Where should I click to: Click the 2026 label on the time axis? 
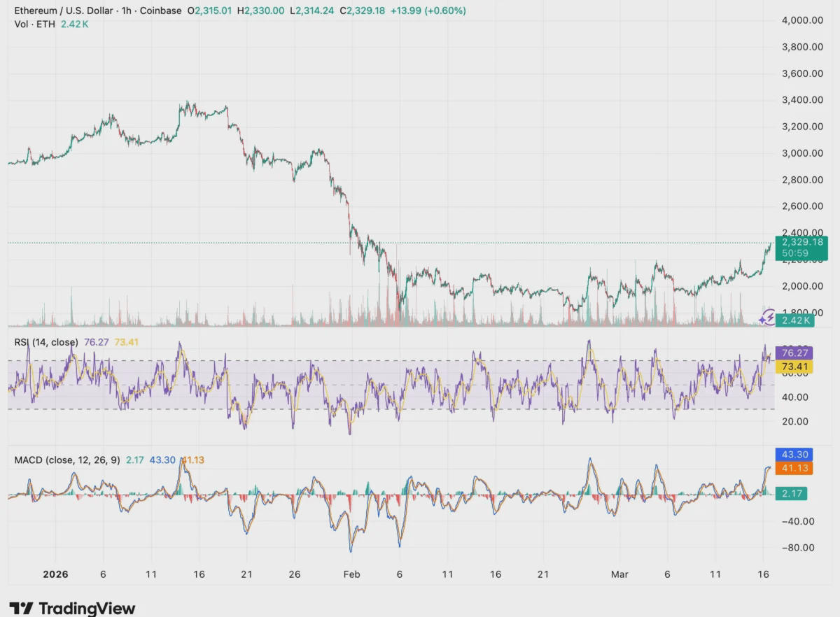coord(55,574)
